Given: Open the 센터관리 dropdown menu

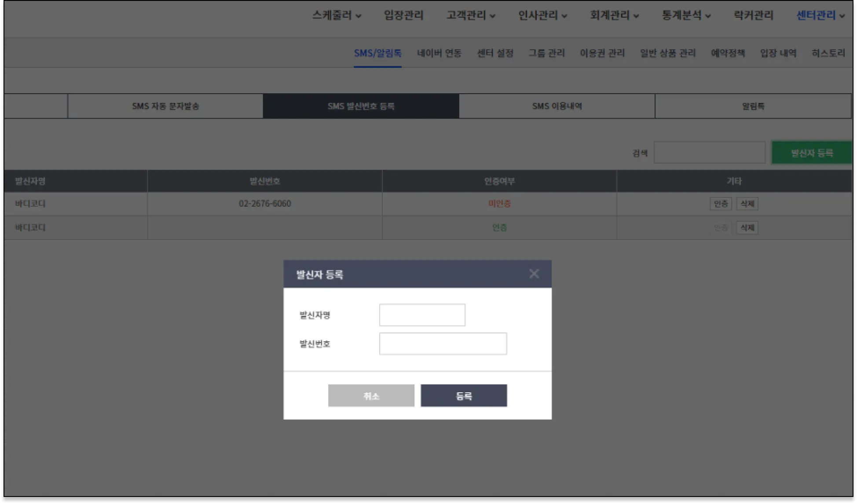Looking at the screenshot, I should coord(820,15).
